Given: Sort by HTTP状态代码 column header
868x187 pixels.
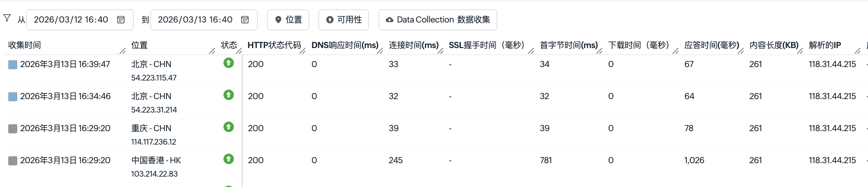Looking at the screenshot, I should [x=274, y=45].
